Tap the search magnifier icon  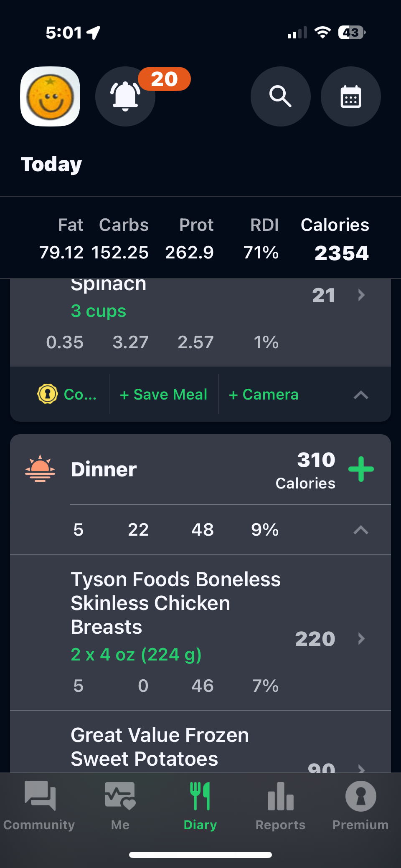coord(280,96)
